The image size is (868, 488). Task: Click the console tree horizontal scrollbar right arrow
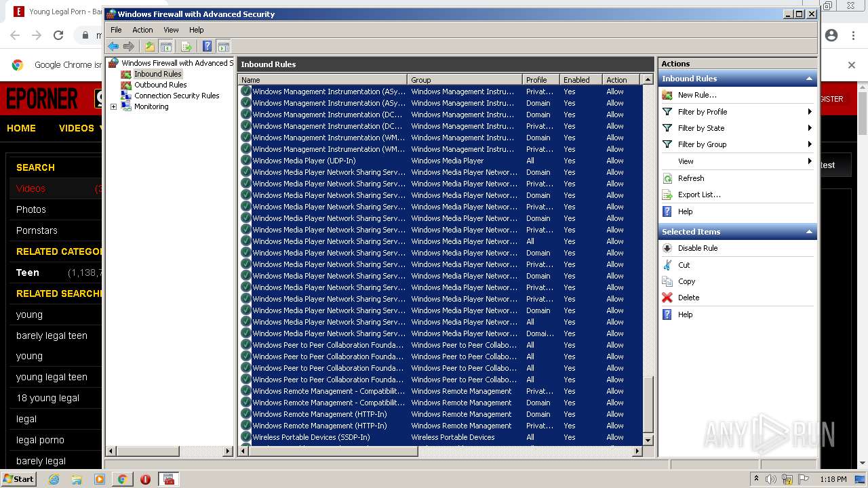[x=228, y=451]
